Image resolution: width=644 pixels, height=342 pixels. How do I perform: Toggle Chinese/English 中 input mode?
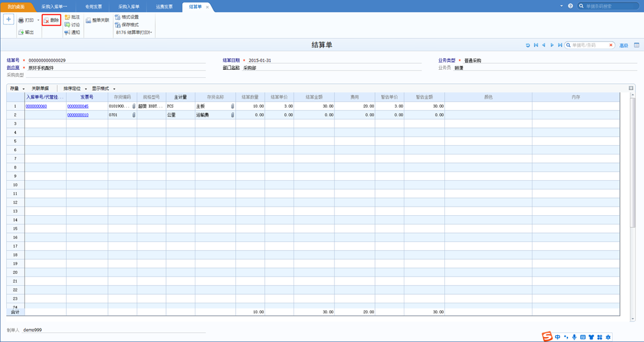click(x=558, y=337)
